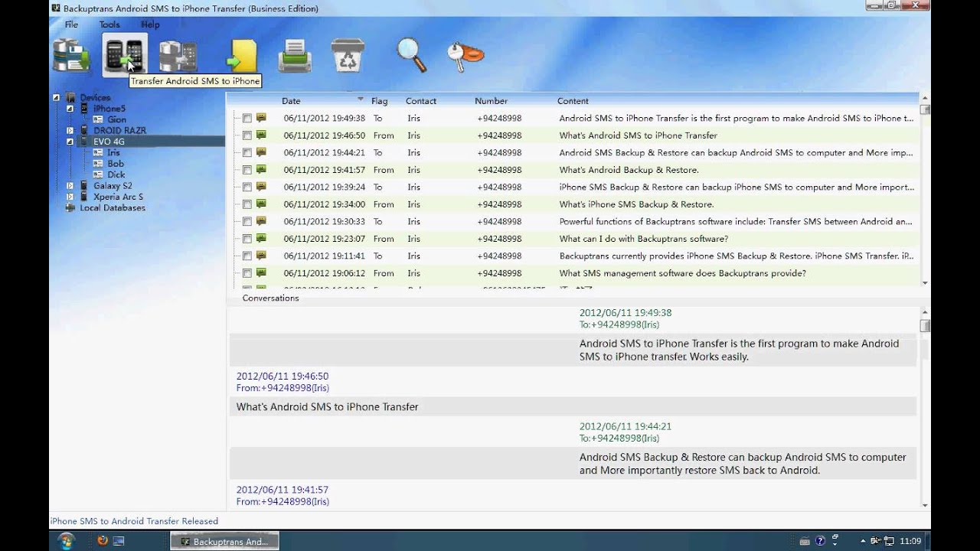
Task: Click message icon of 19:06:12 row
Action: click(261, 273)
